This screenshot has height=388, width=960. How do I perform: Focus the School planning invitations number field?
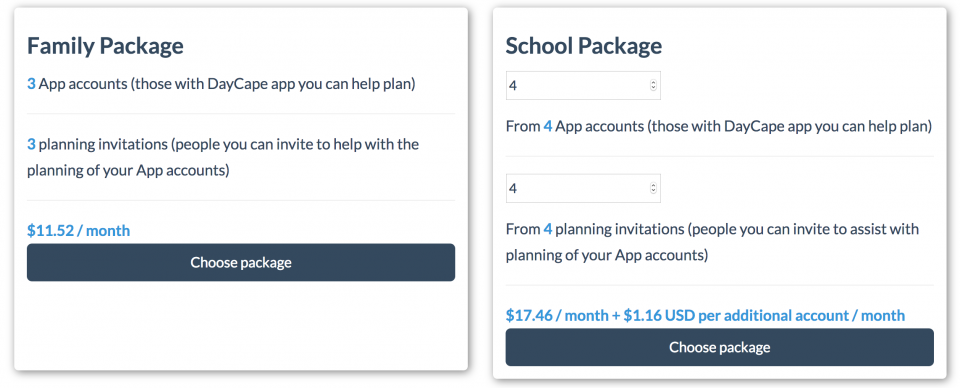583,188
